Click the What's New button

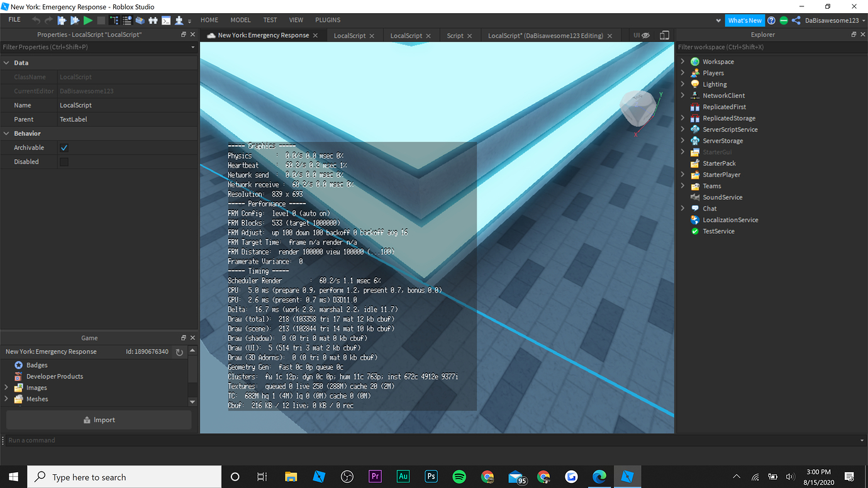[x=745, y=19]
